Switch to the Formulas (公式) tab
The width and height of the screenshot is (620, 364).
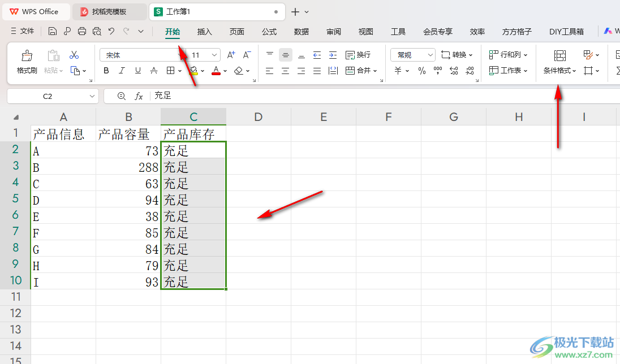coord(269,32)
